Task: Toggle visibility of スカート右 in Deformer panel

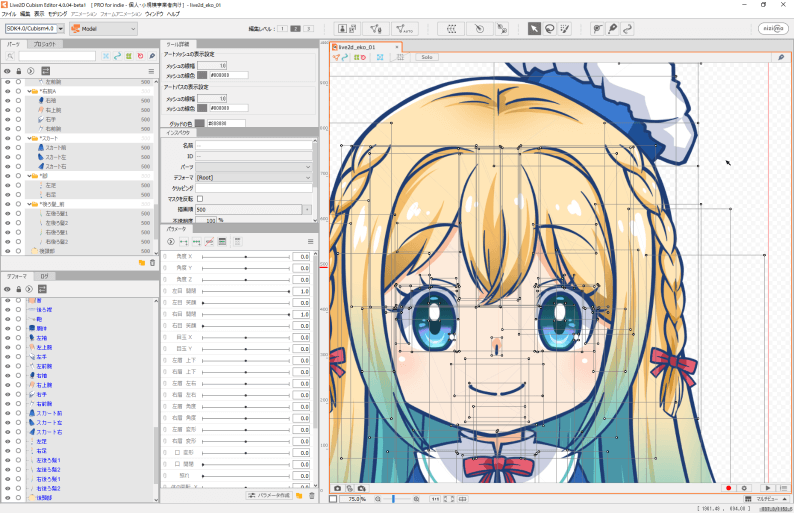Action: pyautogui.click(x=8, y=432)
